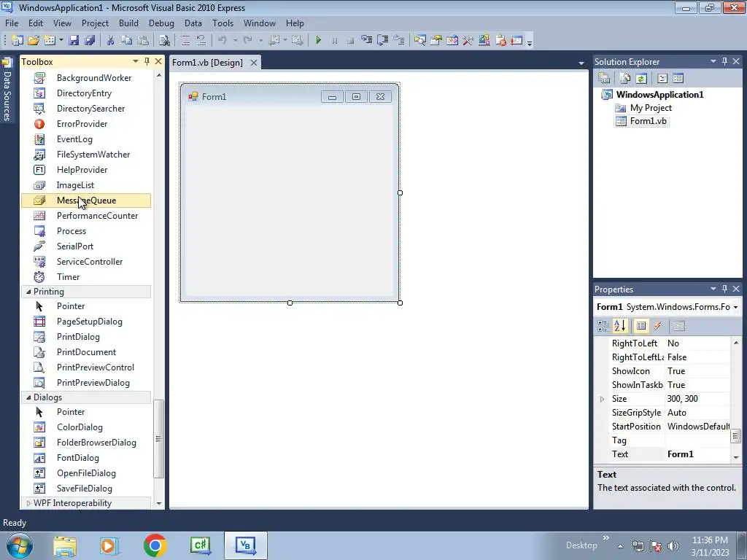Viewport: 747px width, 560px height.
Task: Open the active files dropdown beside document tabs
Action: tap(581, 63)
